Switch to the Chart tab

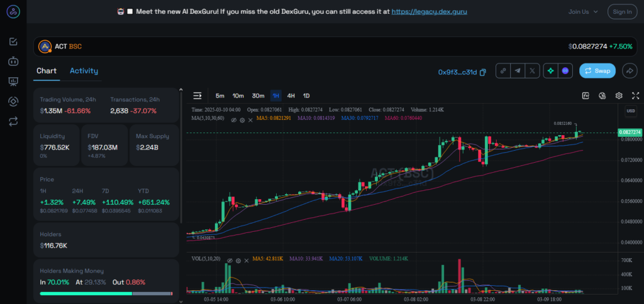point(47,70)
